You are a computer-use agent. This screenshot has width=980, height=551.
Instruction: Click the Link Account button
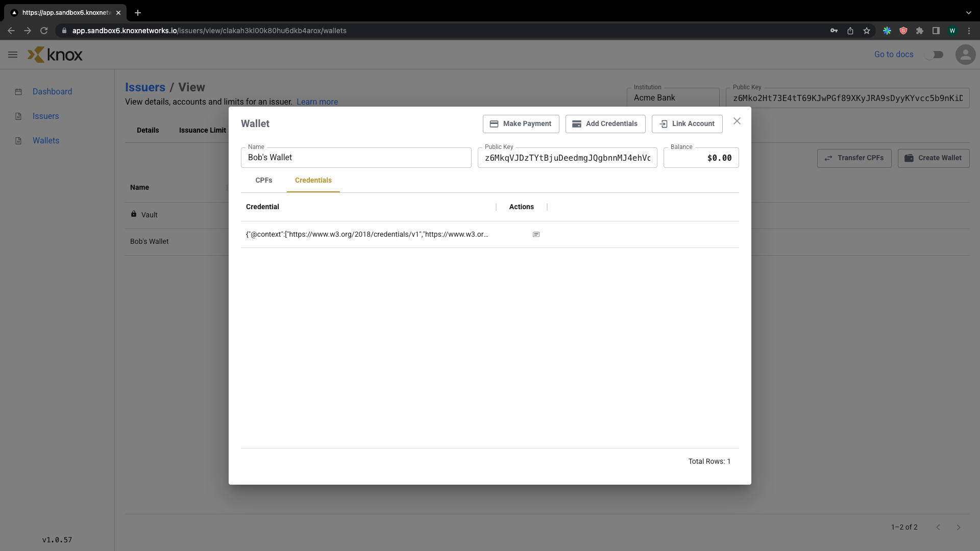coord(687,124)
